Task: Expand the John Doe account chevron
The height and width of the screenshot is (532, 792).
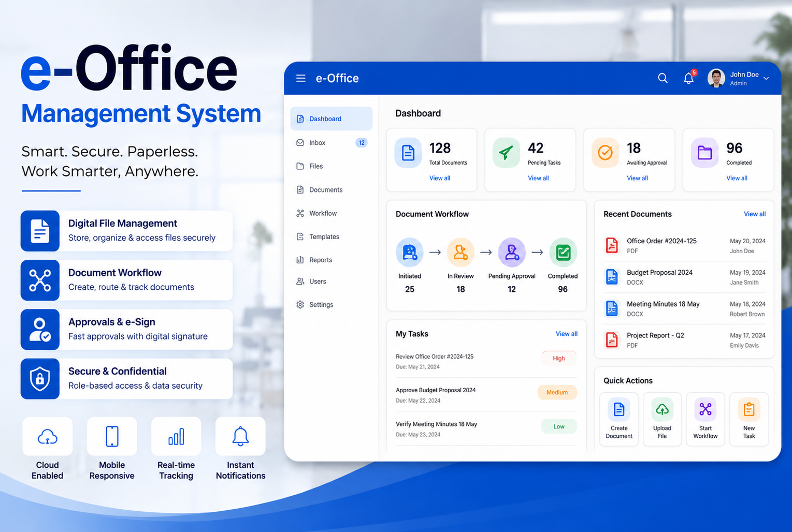Action: pos(766,78)
